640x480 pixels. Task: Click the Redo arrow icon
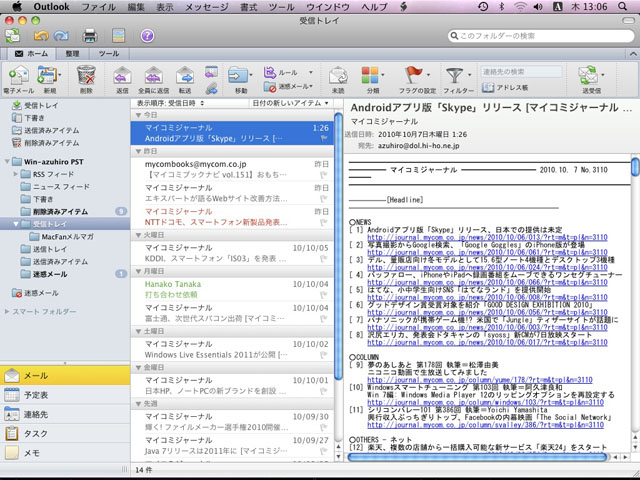click(x=61, y=36)
